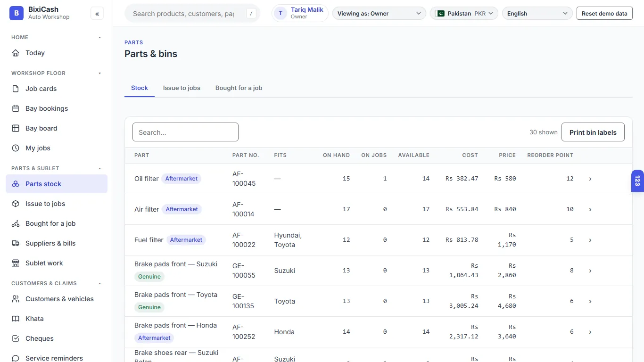This screenshot has width=644, height=362.
Task: Click the Today home icon
Action: (16, 53)
